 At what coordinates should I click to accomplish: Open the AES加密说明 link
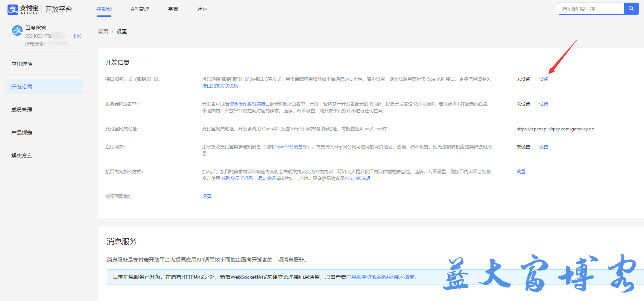(x=357, y=178)
